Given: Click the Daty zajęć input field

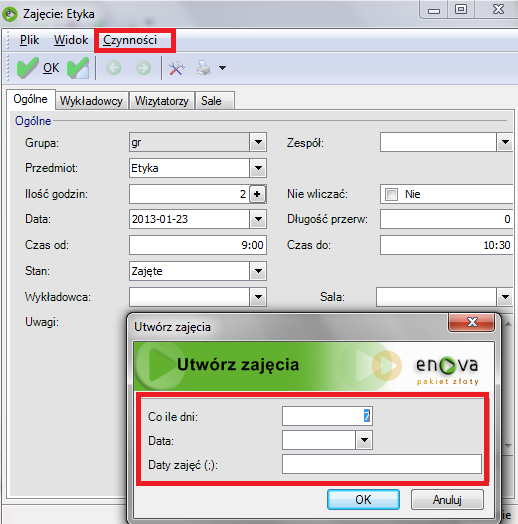Looking at the screenshot, I should point(382,464).
